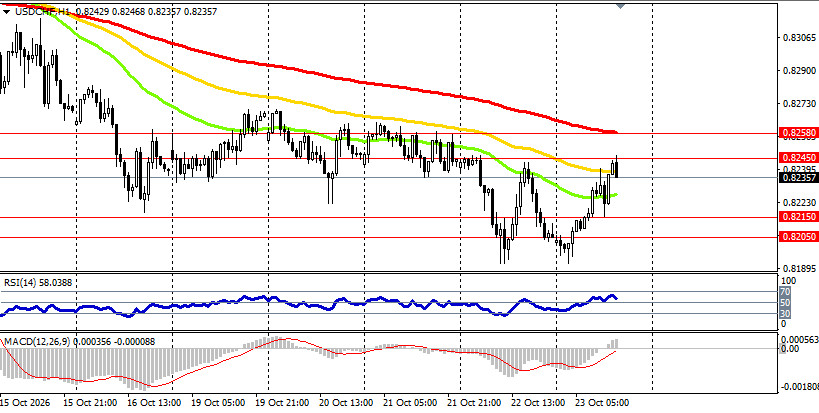This screenshot has height=413, width=819.
Task: Click the black 0.82357 current price label
Action: (x=798, y=178)
